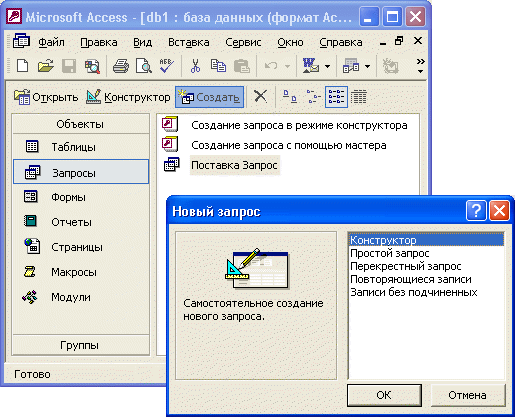Open the Окно menu
This screenshot has width=515, height=417.
[290, 42]
